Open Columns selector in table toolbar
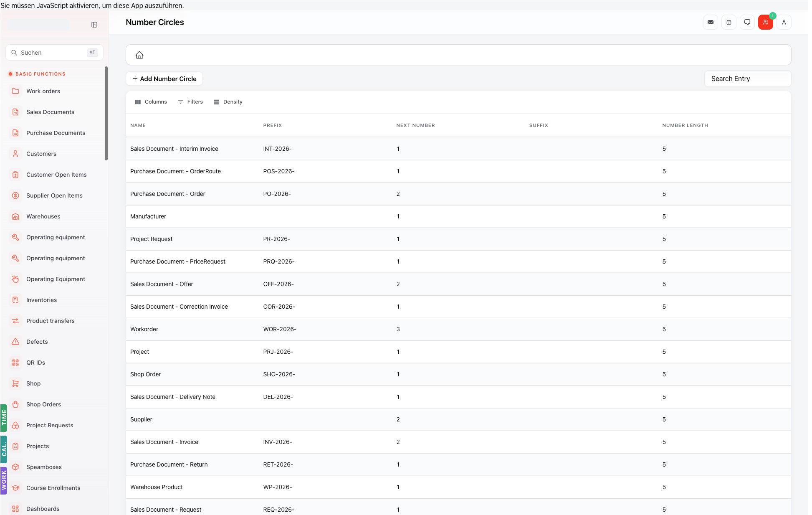The image size is (812, 515). pos(151,102)
